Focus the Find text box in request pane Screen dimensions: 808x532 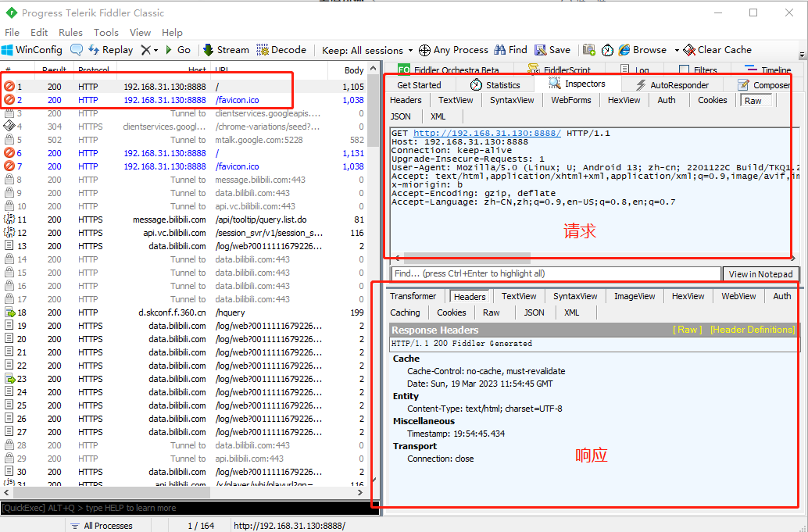click(x=556, y=274)
